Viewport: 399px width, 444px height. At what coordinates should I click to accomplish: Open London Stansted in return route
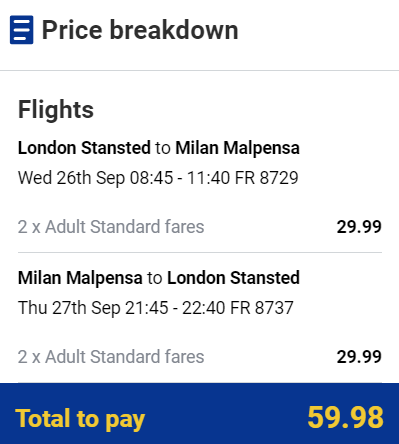(233, 278)
